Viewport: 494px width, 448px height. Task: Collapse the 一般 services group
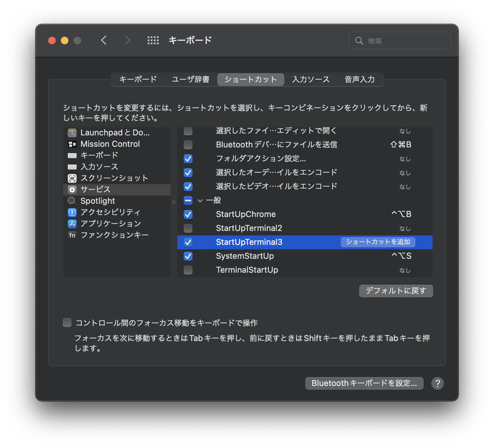click(200, 200)
